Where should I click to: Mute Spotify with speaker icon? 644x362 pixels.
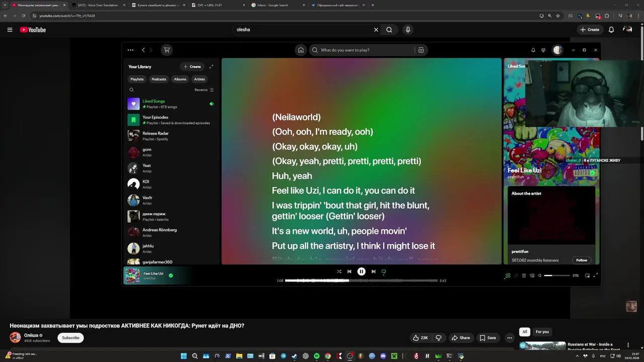[x=539, y=276]
